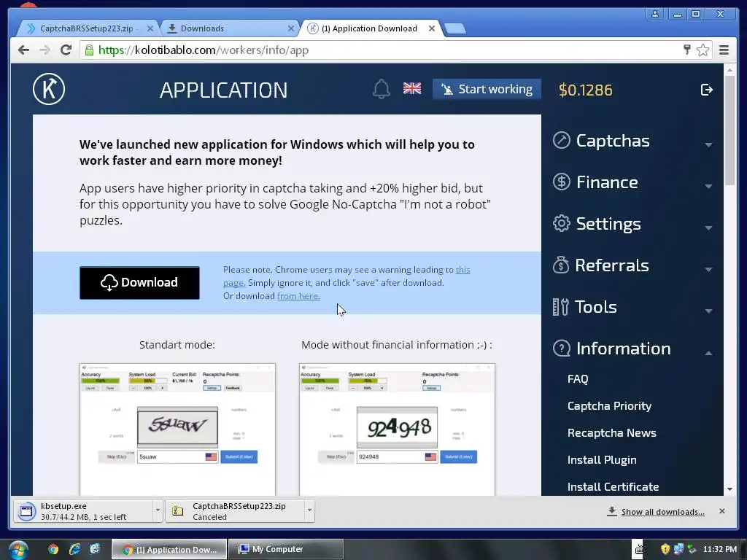Click the security shield tray icon
This screenshot has width=747, height=560.
coord(665,549)
